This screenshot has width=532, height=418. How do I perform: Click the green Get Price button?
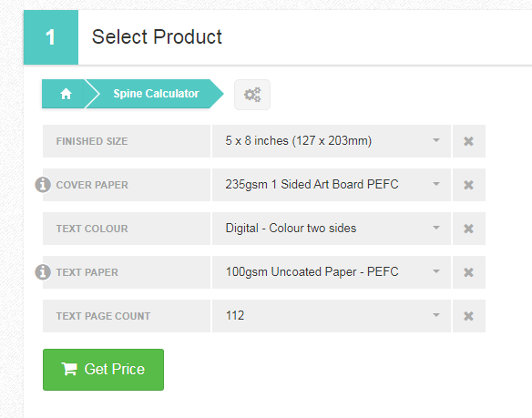103,370
